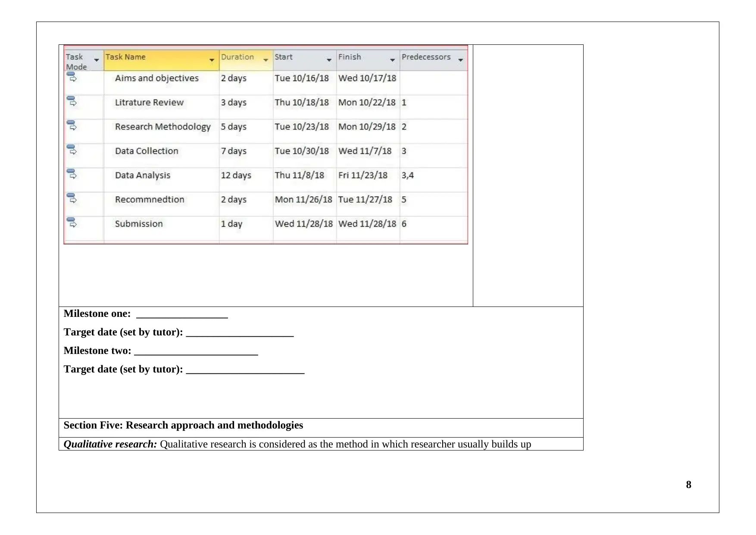Click finish date 'Wed 11/7/18'
The width and height of the screenshot is (756, 535).
coord(365,151)
